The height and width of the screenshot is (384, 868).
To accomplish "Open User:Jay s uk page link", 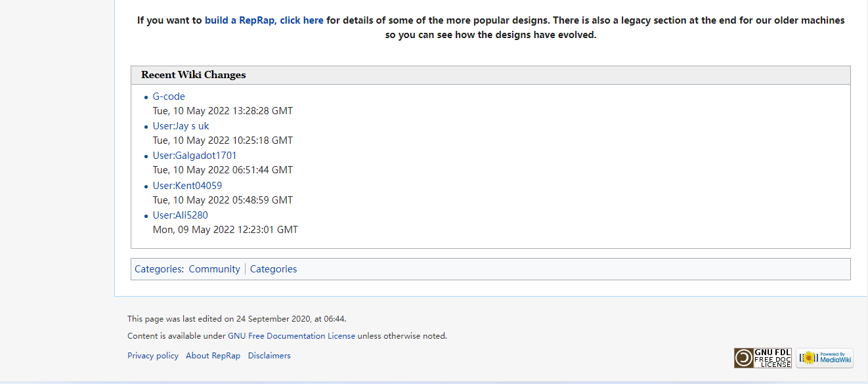I will tap(181, 126).
